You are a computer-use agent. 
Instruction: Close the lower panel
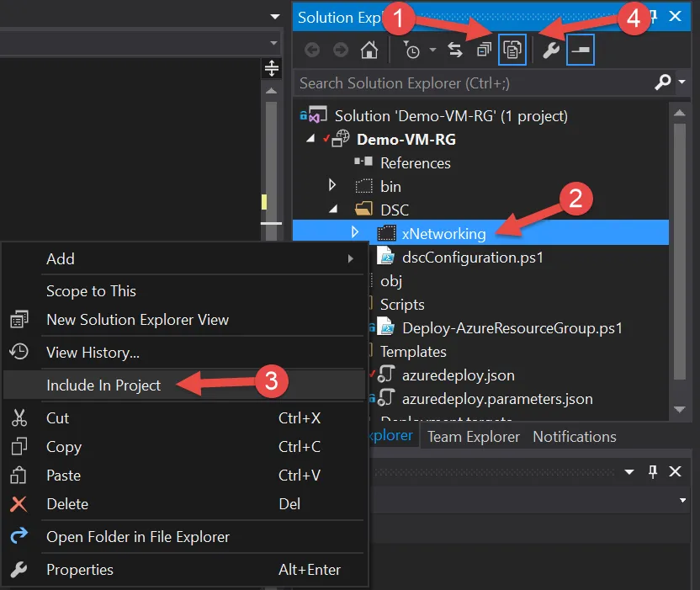(675, 471)
